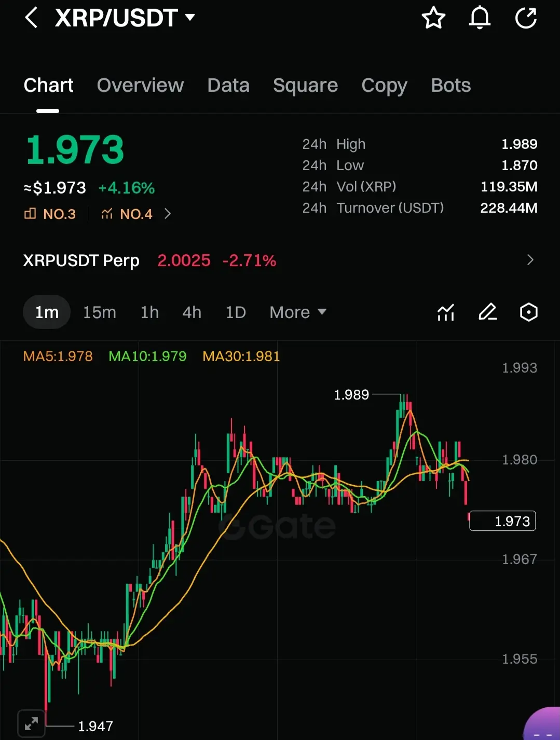Viewport: 560px width, 740px height.
Task: Tap the chevron on XRPUSDT Perp row
Action: 530,260
